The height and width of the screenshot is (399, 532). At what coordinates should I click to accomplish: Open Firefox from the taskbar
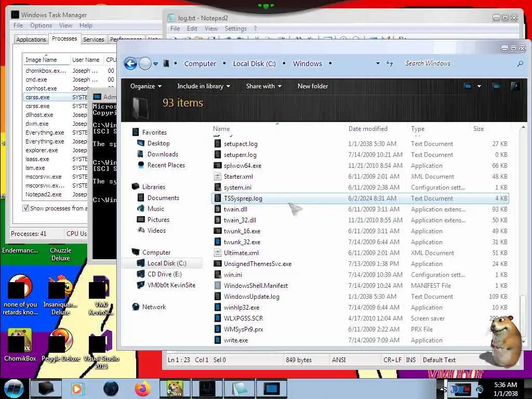pos(143,389)
